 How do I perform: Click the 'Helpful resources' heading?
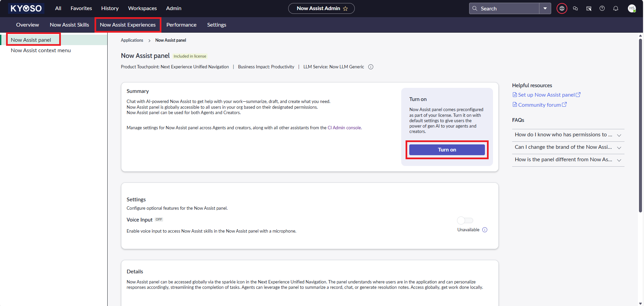[532, 86]
